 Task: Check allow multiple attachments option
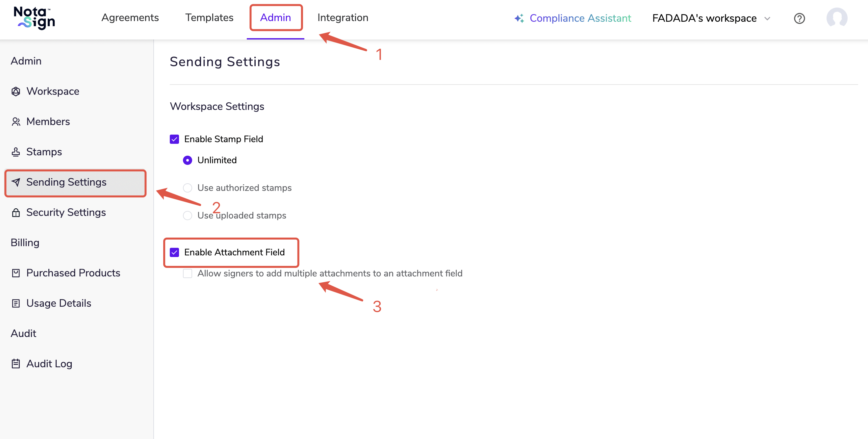click(187, 273)
